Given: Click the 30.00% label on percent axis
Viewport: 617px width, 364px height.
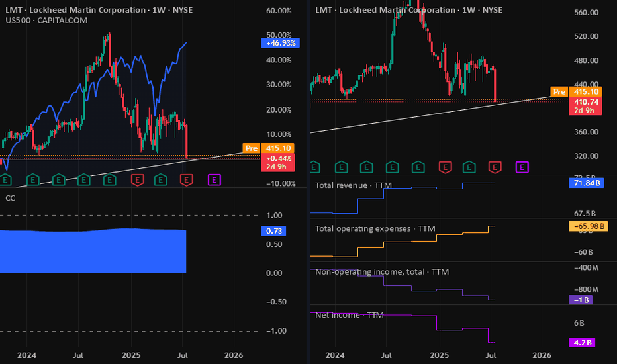Looking at the screenshot, I should [x=279, y=85].
